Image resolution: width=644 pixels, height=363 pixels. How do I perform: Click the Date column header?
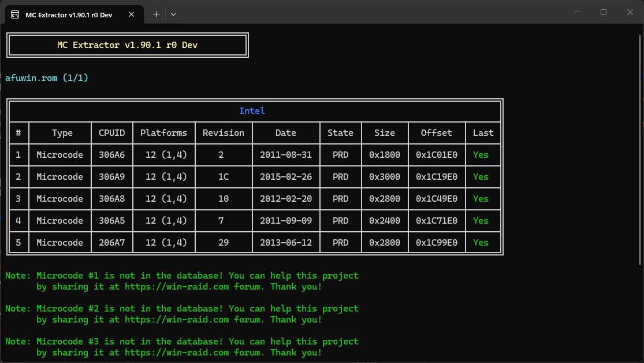[x=286, y=133]
